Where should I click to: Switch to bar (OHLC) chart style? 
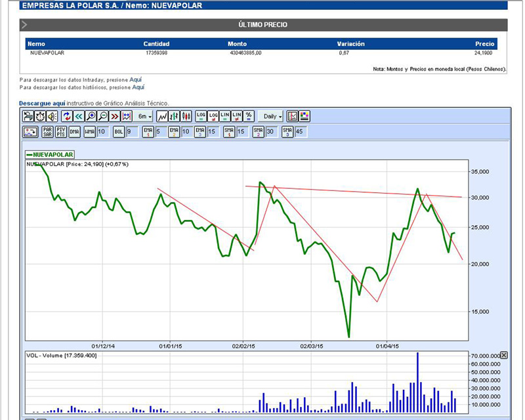tap(174, 116)
